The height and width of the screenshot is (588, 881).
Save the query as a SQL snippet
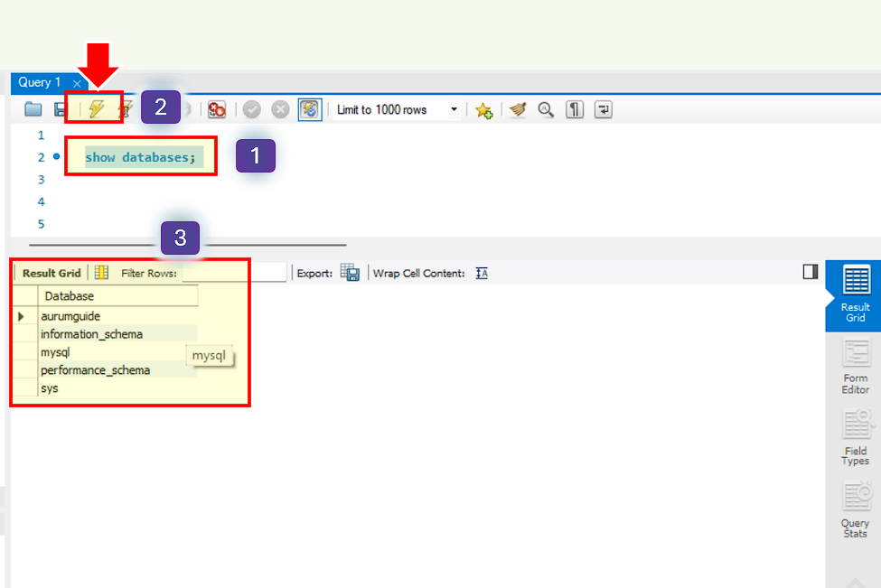tap(483, 108)
